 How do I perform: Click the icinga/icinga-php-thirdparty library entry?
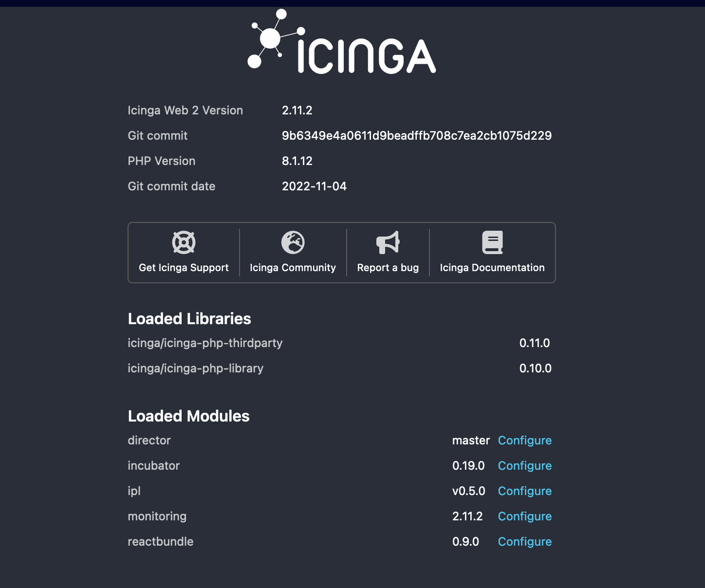(205, 343)
